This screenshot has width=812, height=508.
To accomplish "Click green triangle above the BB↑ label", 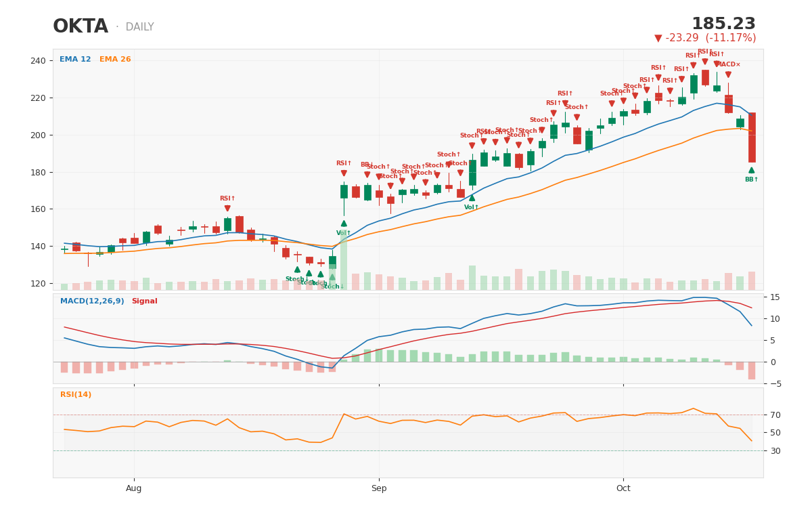I will coord(752,170).
